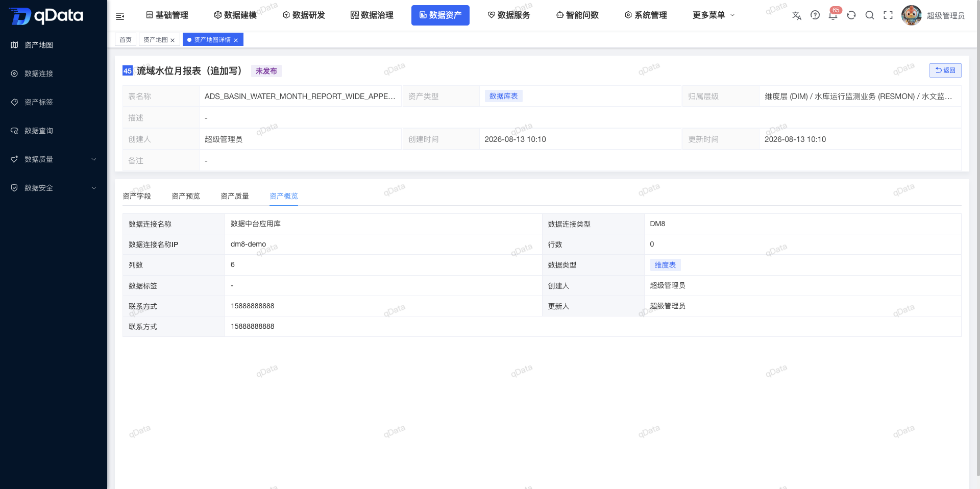Screen dimensions: 980x489
Task: Click the 维度表 data type tag
Action: pos(665,265)
